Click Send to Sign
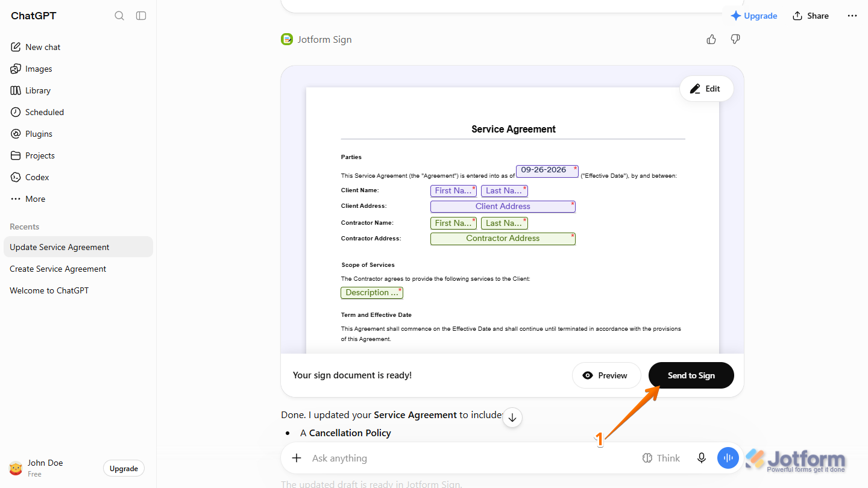The image size is (868, 488). pyautogui.click(x=691, y=375)
